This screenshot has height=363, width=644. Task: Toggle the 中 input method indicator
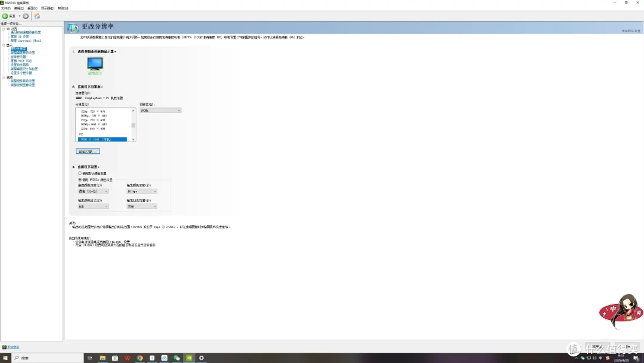(x=600, y=358)
